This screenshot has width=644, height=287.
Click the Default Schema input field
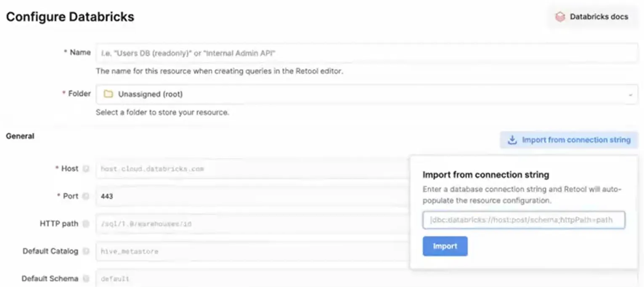252,279
